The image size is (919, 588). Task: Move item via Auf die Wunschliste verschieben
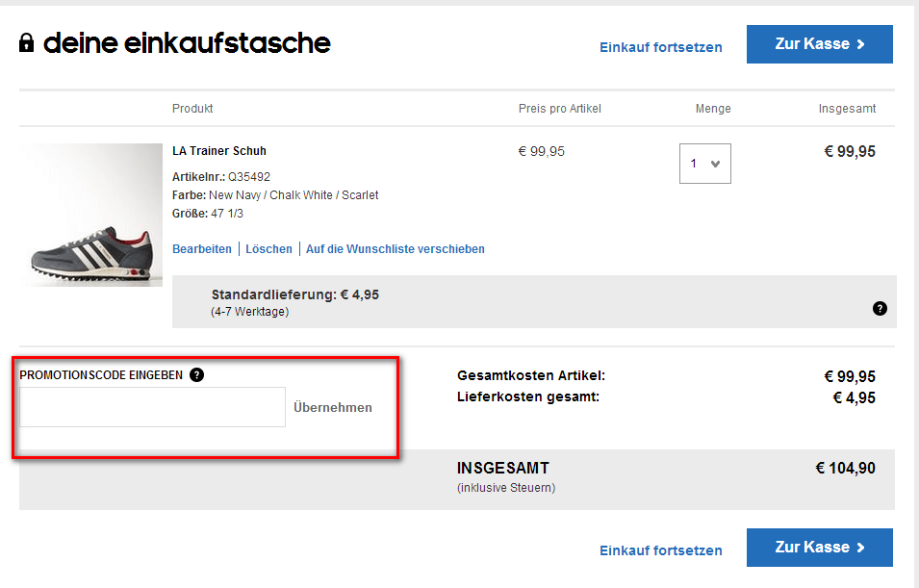click(x=395, y=248)
